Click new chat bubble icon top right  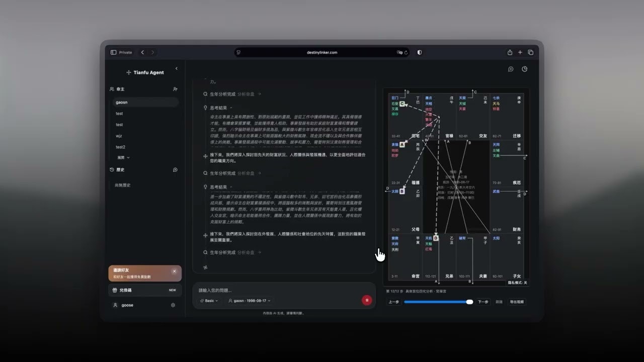511,69
